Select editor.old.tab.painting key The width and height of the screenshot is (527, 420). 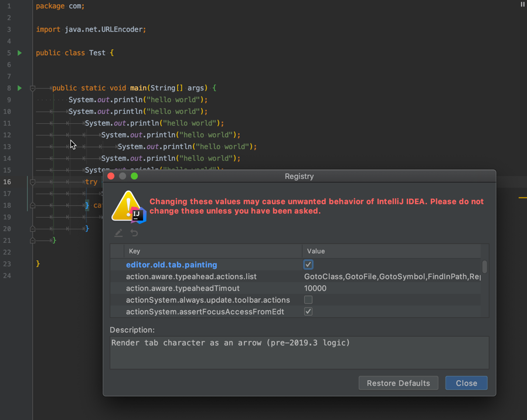coord(171,265)
